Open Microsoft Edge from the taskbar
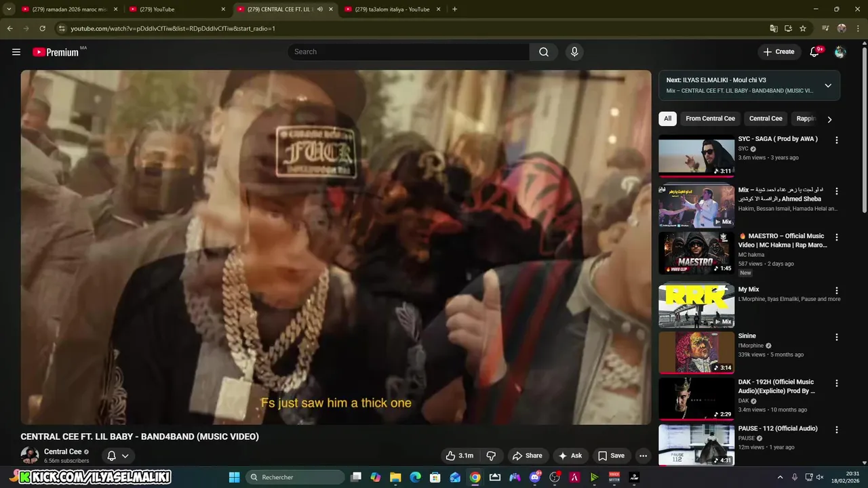 [415, 477]
